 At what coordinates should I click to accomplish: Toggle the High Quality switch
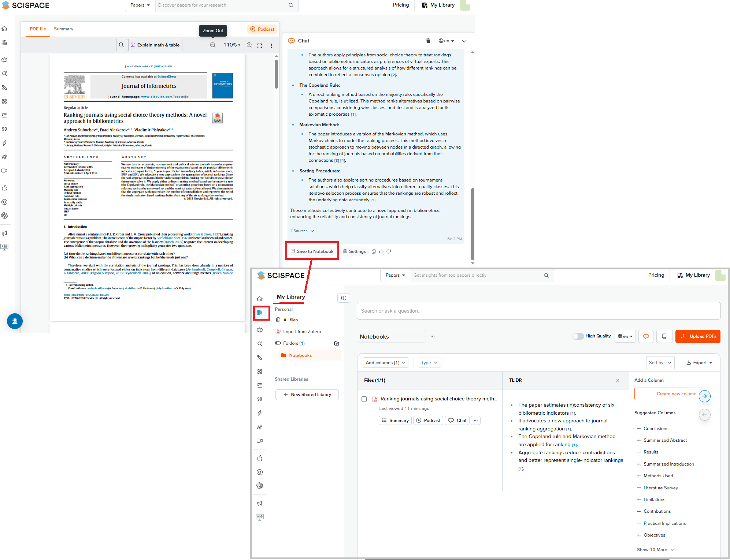point(578,336)
